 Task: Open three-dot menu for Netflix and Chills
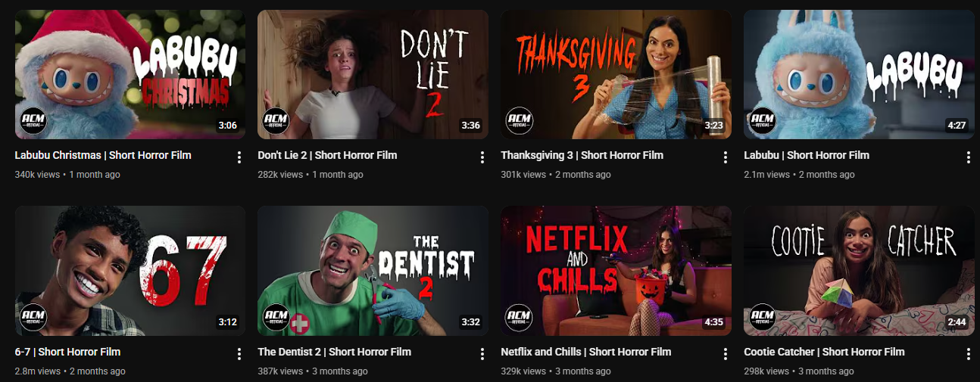[726, 354]
